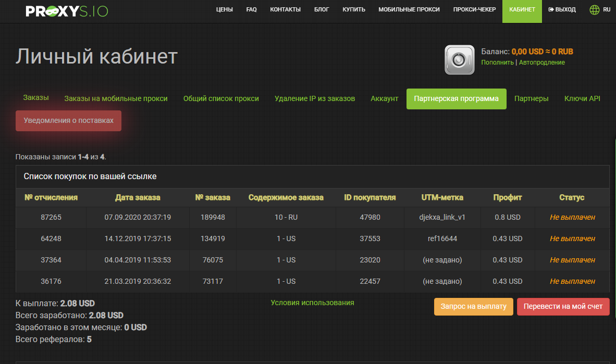
Task: Open Общий список прокси tab
Action: click(221, 98)
